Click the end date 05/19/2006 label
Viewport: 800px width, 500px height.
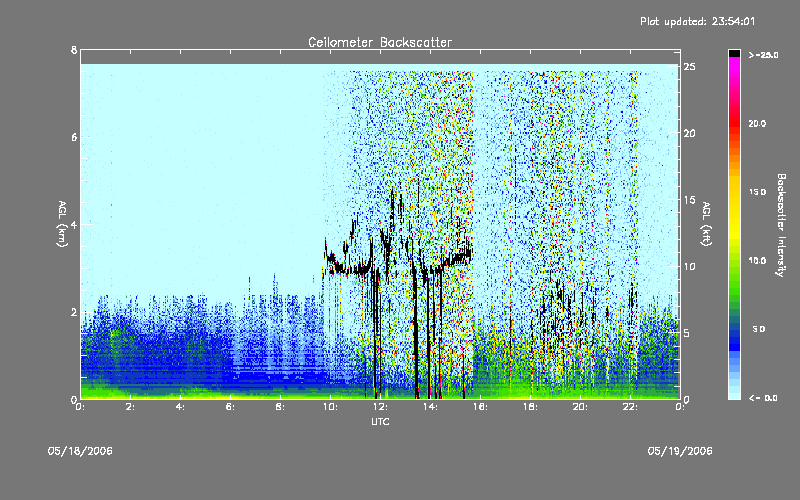680,451
